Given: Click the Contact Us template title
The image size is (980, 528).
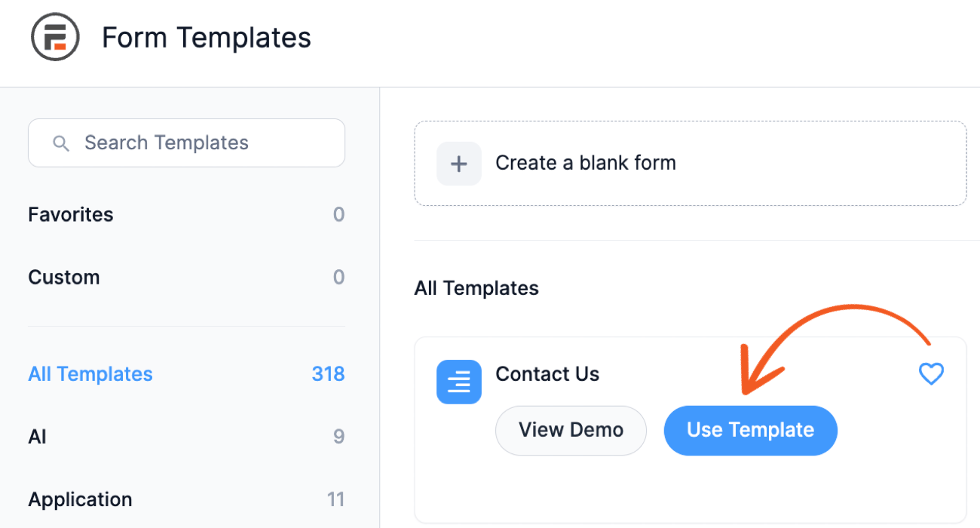Looking at the screenshot, I should tap(547, 374).
